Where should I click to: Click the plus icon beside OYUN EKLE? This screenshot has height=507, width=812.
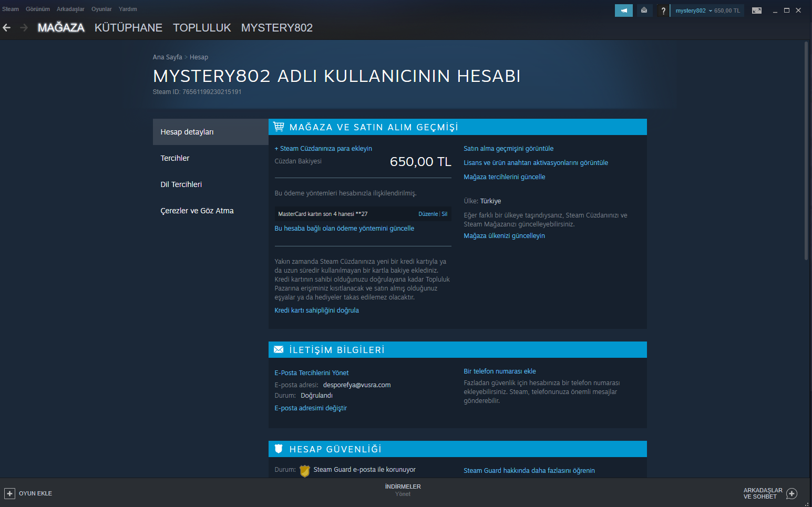tap(9, 493)
